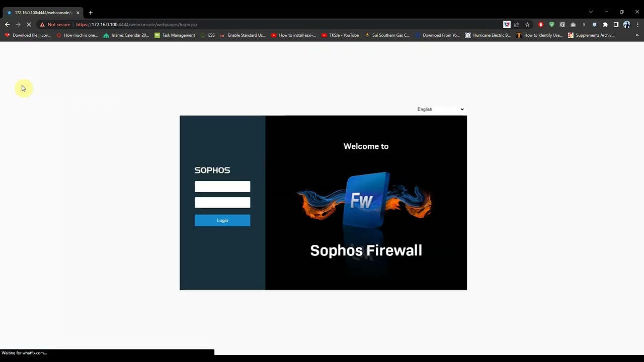Viewport: 644px width, 362px height.
Task: Open Chrome three-dot menu
Action: point(637,25)
